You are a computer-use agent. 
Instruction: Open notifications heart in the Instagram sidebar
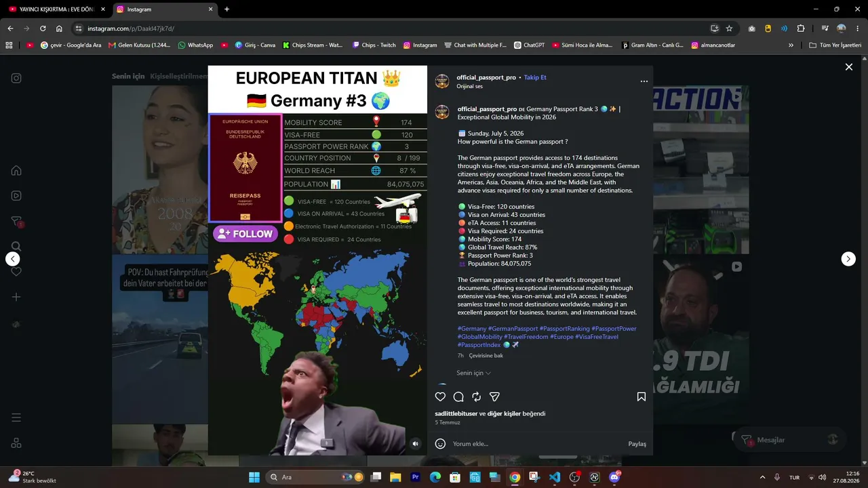(16, 271)
